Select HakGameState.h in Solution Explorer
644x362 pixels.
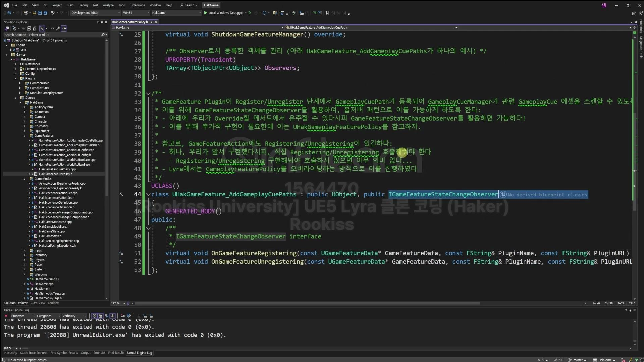50,236
